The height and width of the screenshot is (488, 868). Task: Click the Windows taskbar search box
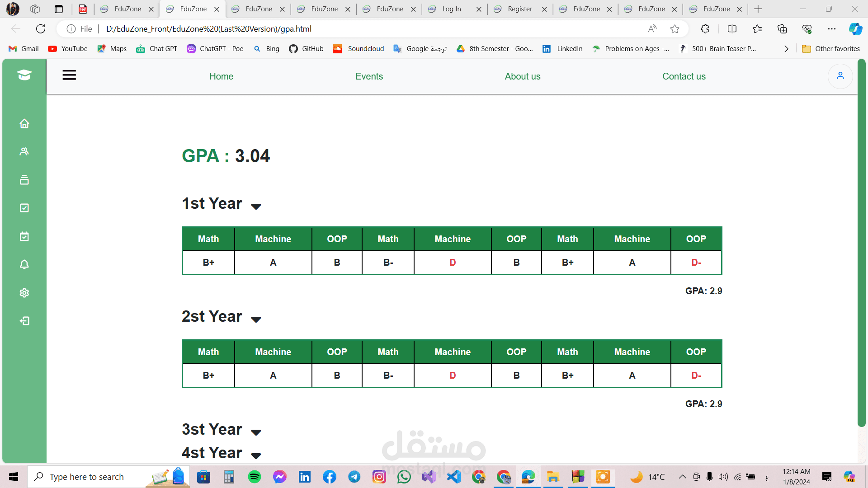tap(87, 477)
